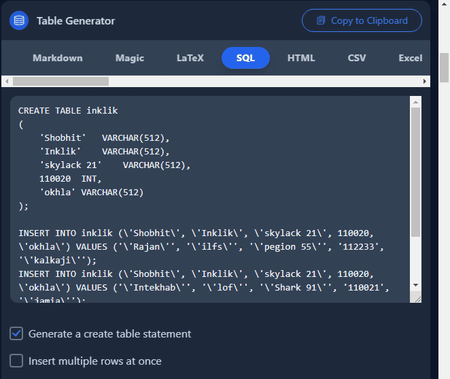450x379 pixels.
Task: Select the SQL tab
Action: click(x=246, y=58)
